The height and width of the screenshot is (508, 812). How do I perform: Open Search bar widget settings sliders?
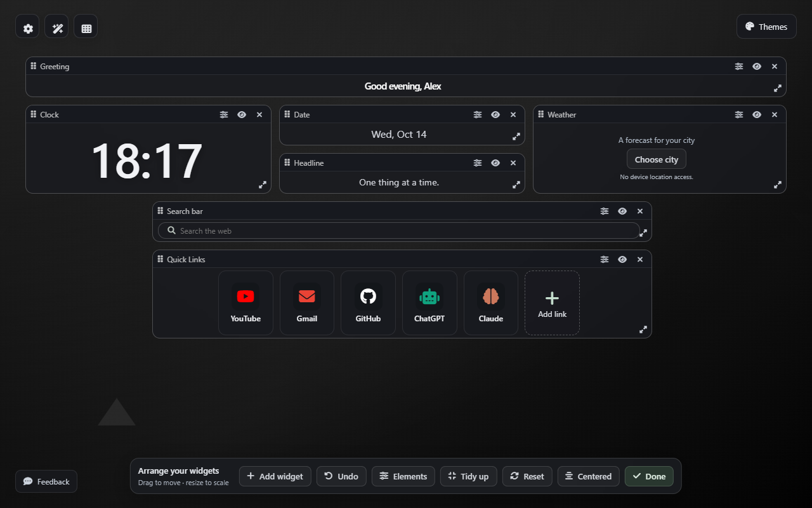click(x=605, y=211)
